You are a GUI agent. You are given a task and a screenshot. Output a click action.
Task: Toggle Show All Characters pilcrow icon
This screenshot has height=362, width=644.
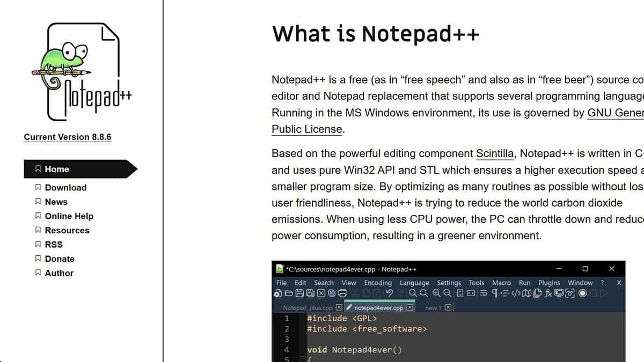click(x=494, y=293)
